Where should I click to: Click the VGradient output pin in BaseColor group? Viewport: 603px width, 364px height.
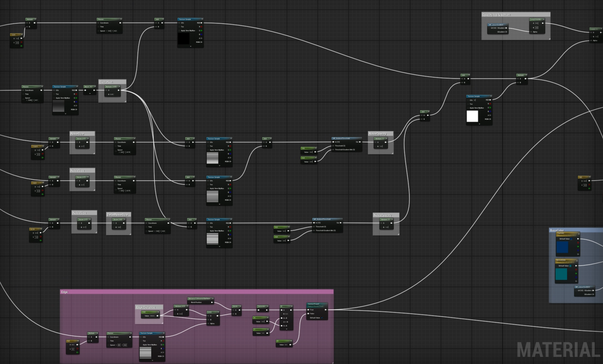(593, 291)
